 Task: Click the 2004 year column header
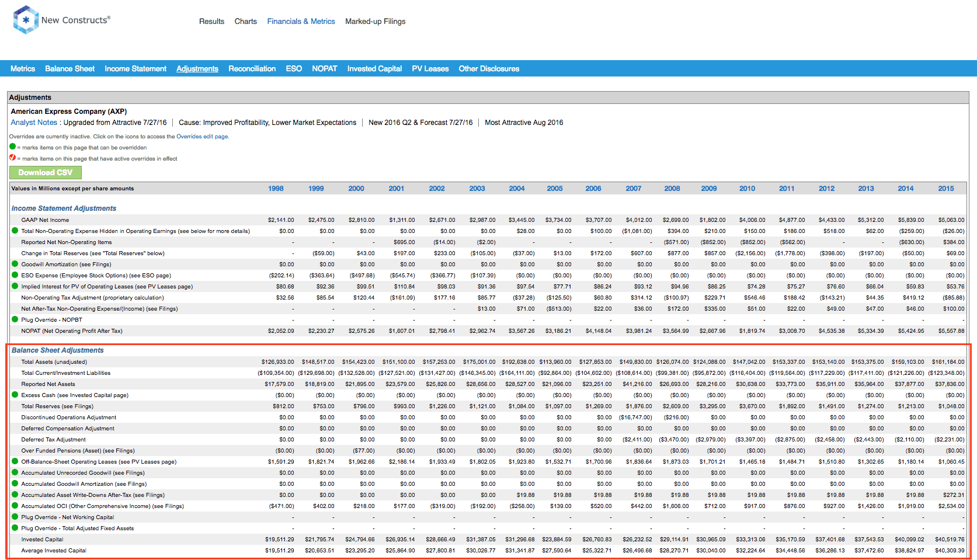point(517,189)
